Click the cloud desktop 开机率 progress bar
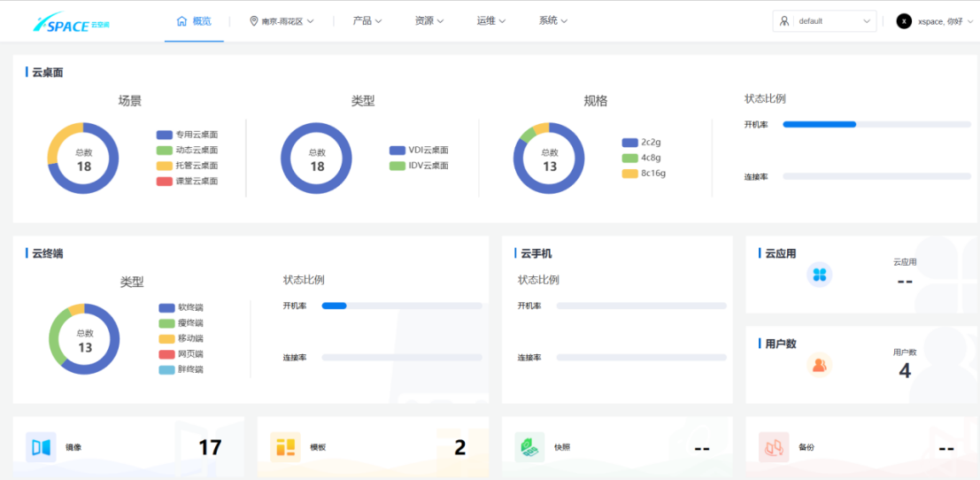 876,125
